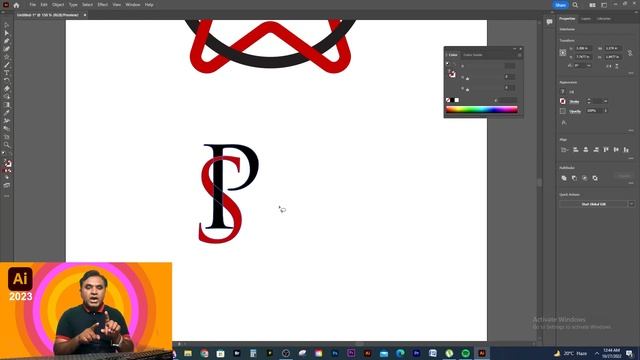Screen dimensions: 640x360
Task: Select the Selection tool arrow
Action: click(7, 25)
